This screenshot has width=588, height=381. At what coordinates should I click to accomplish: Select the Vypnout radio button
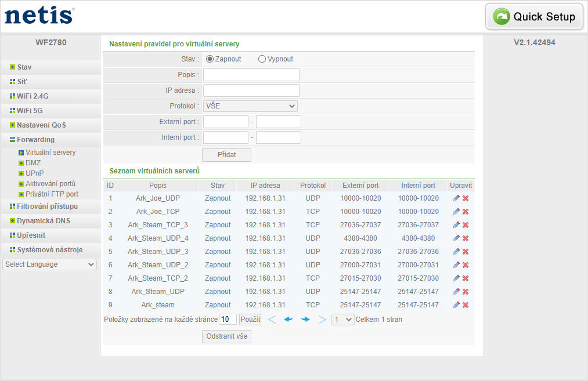[262, 59]
